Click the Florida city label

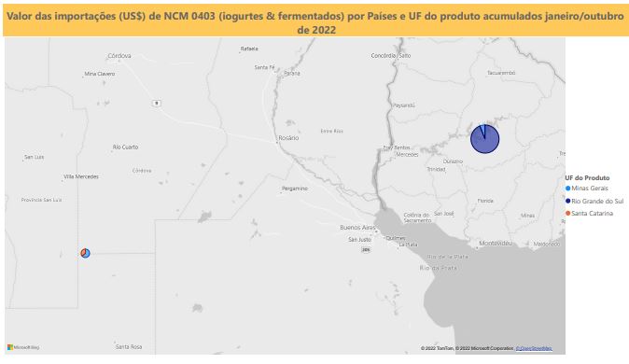coord(485,201)
